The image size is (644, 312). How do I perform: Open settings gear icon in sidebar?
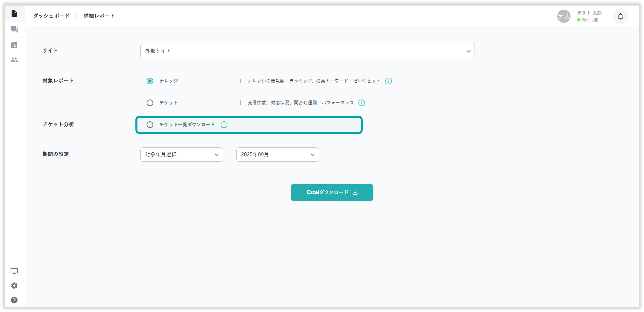tap(14, 285)
